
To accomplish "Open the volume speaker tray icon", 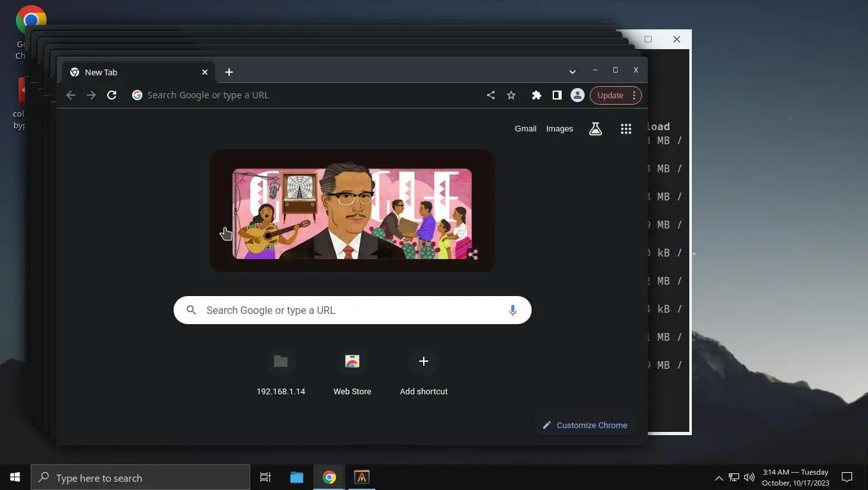I will tap(749, 477).
